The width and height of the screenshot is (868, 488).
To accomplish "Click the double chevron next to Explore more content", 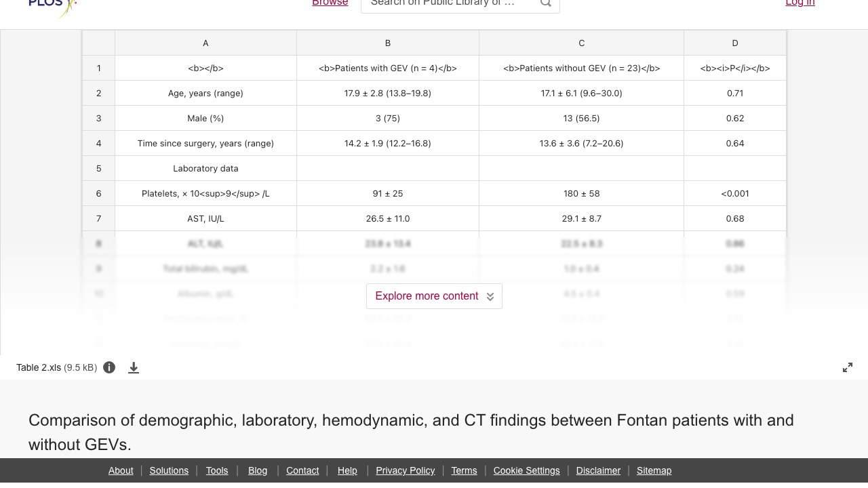I will tap(490, 297).
